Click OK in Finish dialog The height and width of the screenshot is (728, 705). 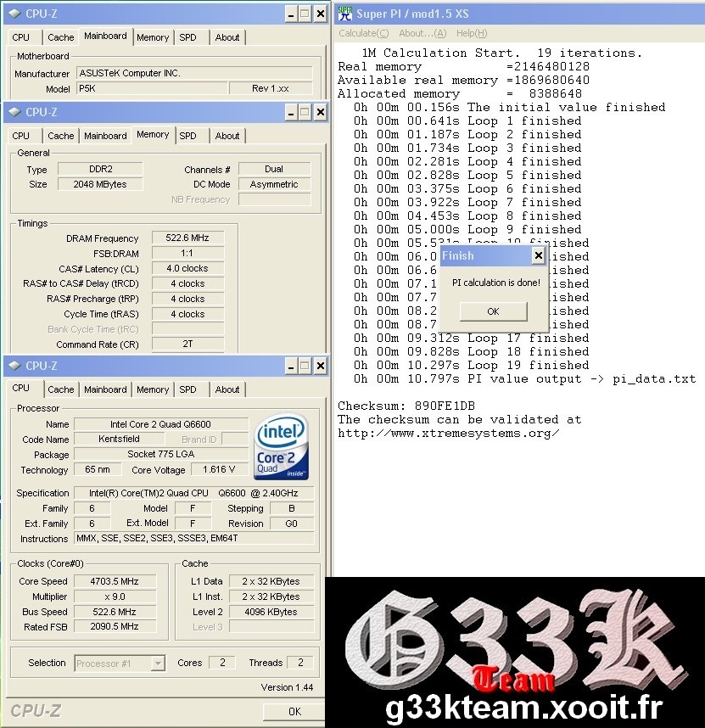(494, 311)
